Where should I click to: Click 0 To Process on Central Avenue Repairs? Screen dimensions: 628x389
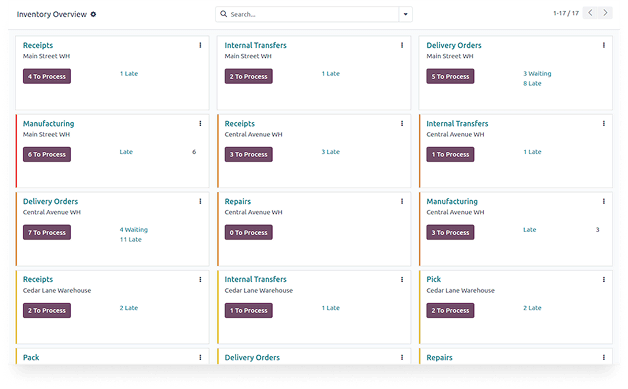[x=249, y=232]
